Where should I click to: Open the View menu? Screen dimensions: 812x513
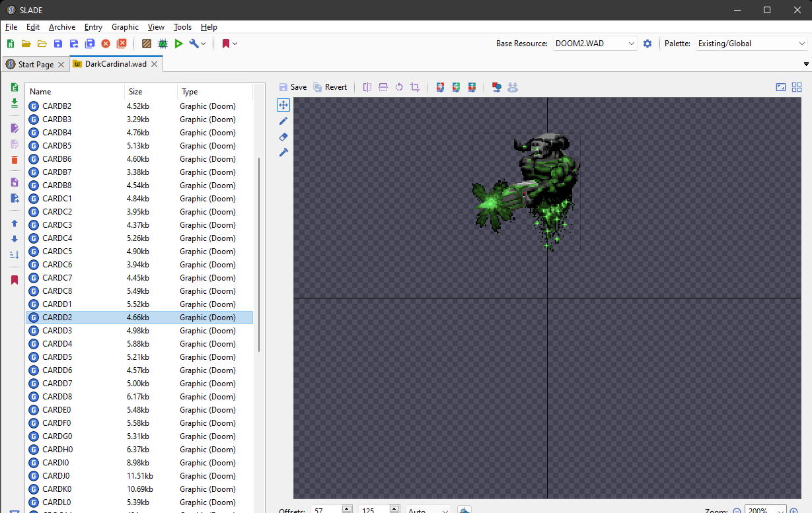click(x=156, y=27)
